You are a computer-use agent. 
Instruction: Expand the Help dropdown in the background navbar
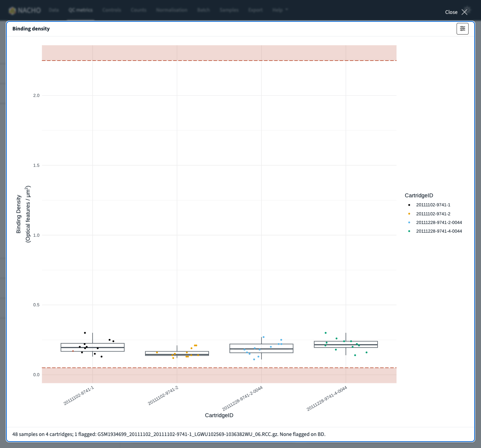click(x=280, y=10)
